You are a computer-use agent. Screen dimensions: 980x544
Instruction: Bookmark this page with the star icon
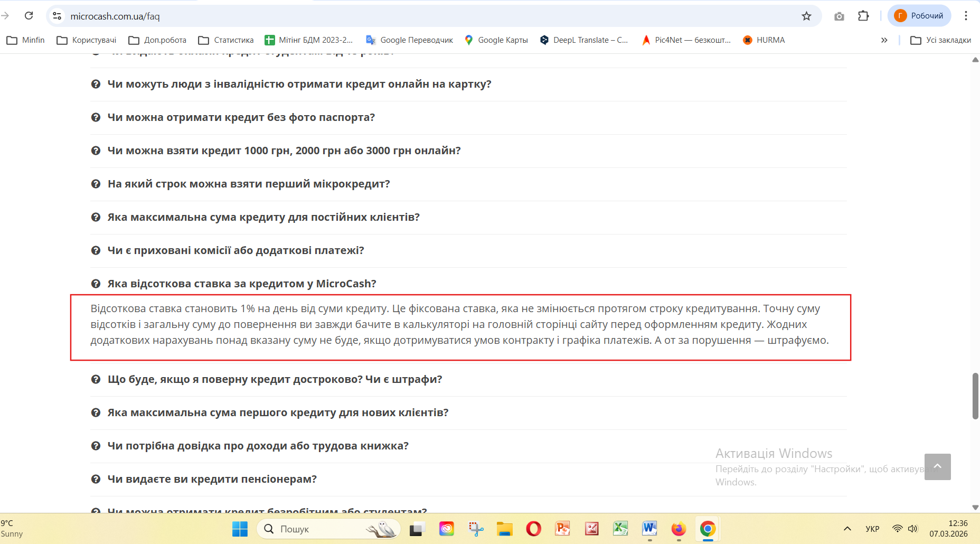pos(806,16)
